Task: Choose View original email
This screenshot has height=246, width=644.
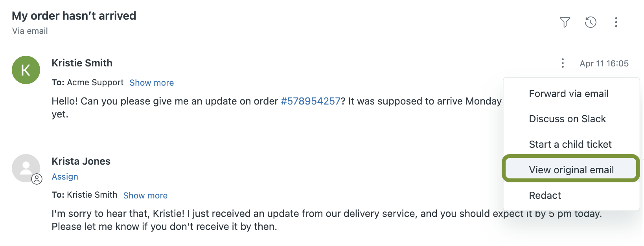Action: (x=571, y=170)
